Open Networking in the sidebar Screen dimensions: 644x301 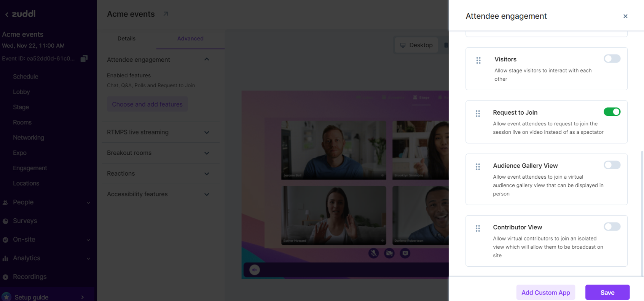(29, 138)
